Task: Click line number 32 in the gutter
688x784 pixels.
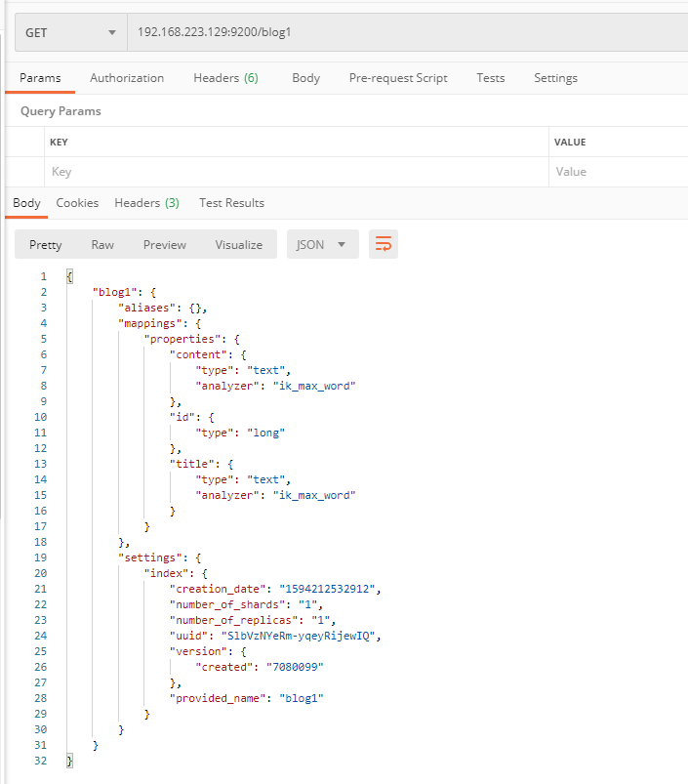Action: [40, 761]
